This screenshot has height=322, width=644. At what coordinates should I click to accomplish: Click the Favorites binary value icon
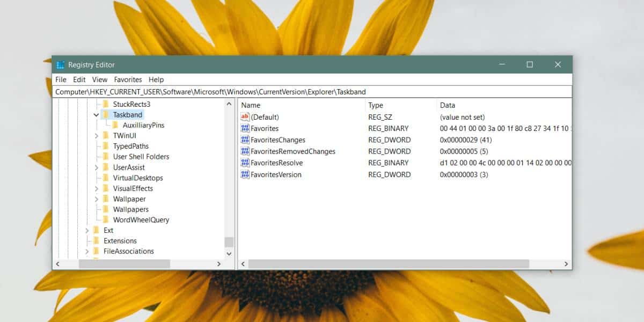[x=246, y=128]
